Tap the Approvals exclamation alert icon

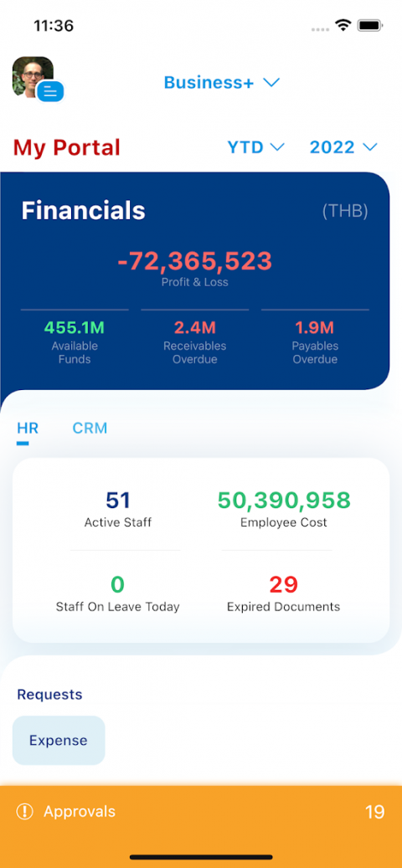[x=25, y=812]
